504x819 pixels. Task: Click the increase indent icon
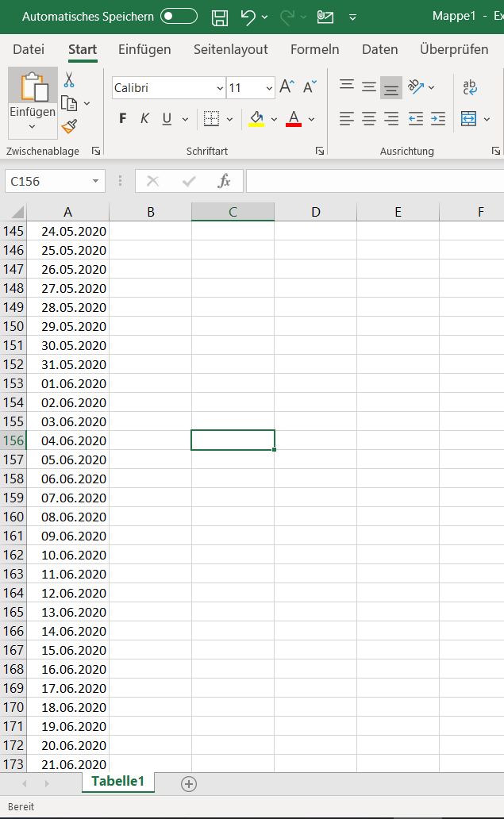(x=437, y=118)
